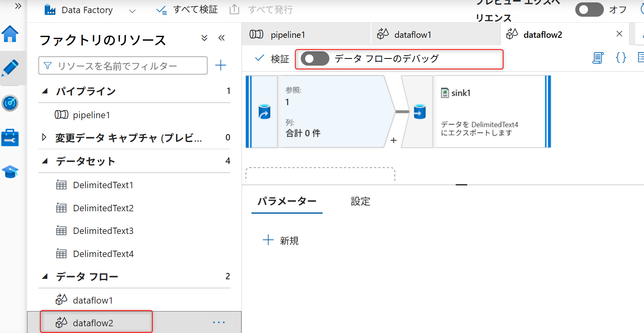Screen dimensions: 644x333
Task: Click the funnel filter icon
Action: click(x=48, y=66)
